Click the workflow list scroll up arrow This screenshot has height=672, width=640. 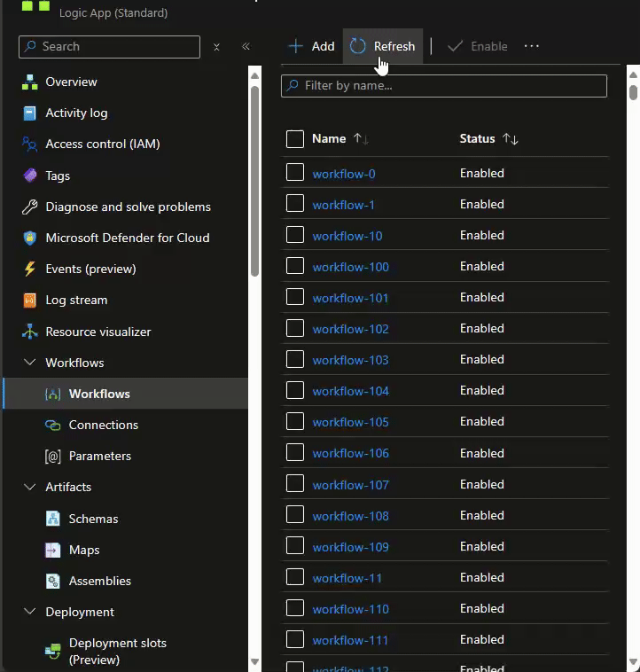(633, 75)
